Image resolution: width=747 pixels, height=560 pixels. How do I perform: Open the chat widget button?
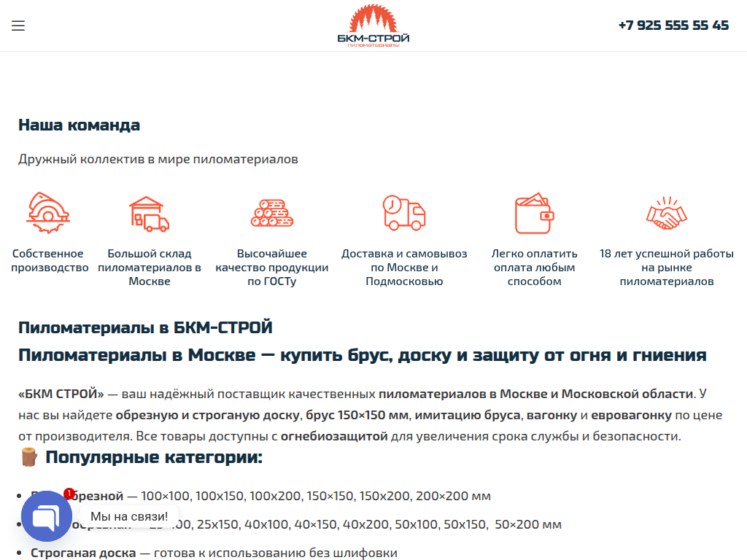[47, 516]
